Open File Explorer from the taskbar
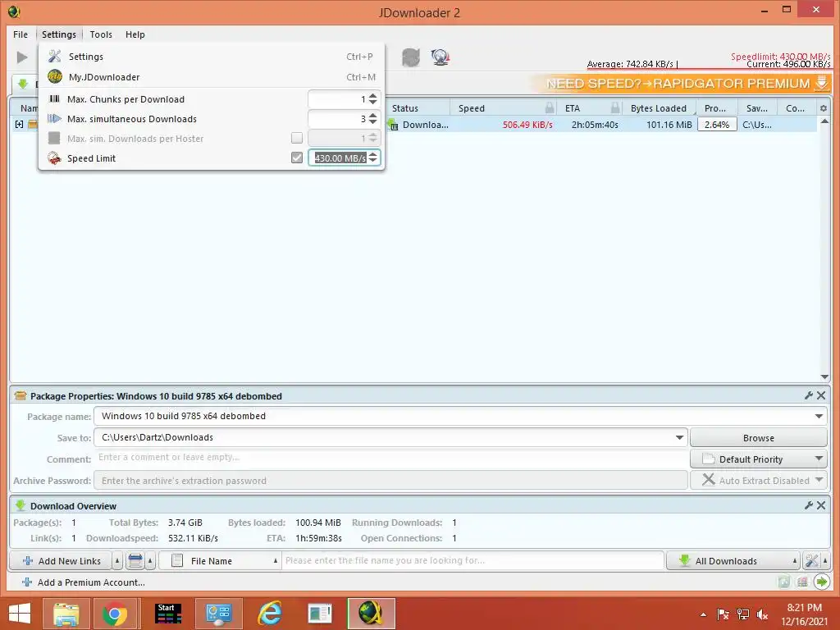Image resolution: width=840 pixels, height=630 pixels. click(66, 614)
